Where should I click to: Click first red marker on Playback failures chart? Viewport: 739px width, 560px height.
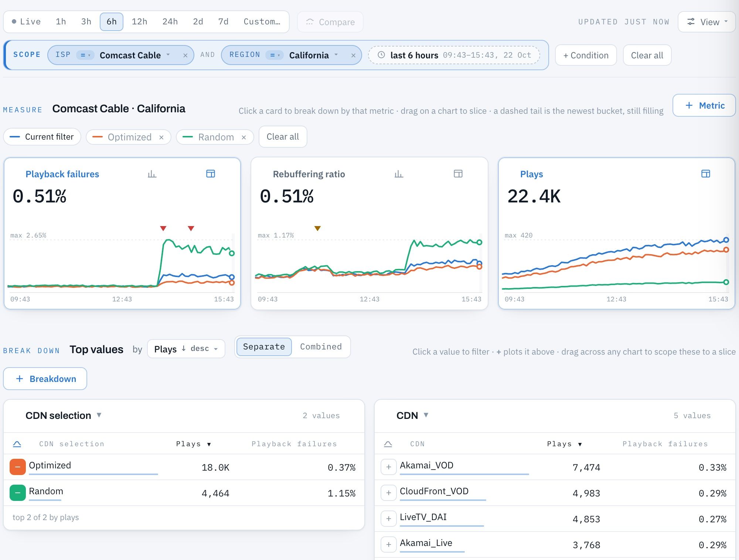[163, 228]
